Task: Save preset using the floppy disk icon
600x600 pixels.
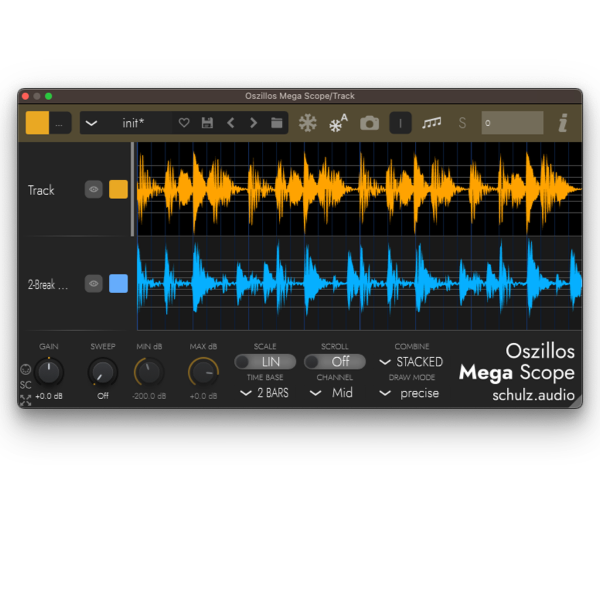Action: [207, 123]
